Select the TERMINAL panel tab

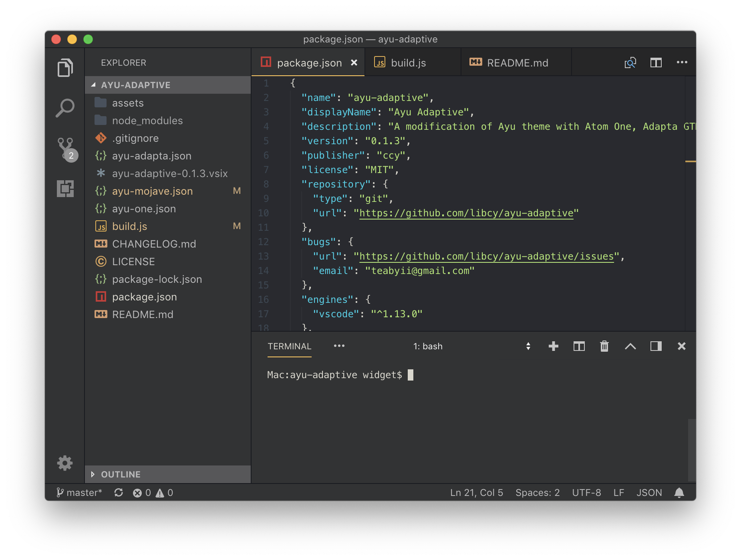coord(289,346)
